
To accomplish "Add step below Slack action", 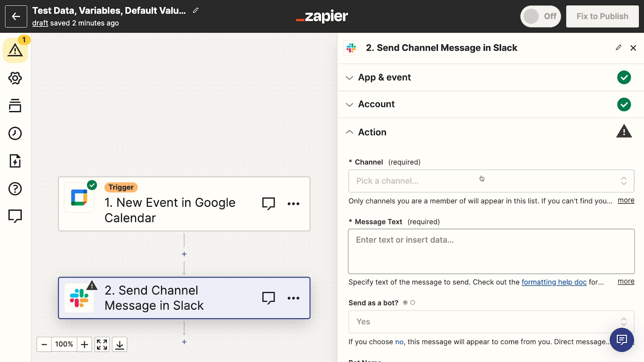I will click(184, 342).
